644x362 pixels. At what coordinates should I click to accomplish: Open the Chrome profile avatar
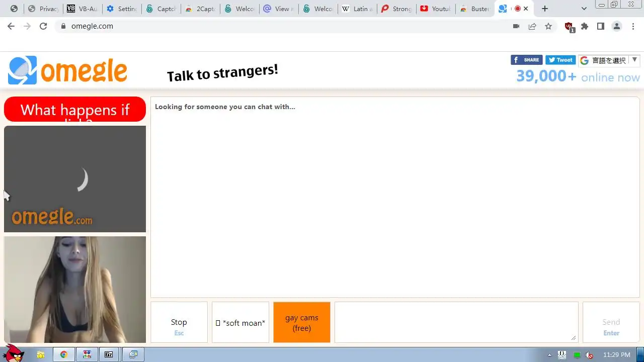[617, 26]
